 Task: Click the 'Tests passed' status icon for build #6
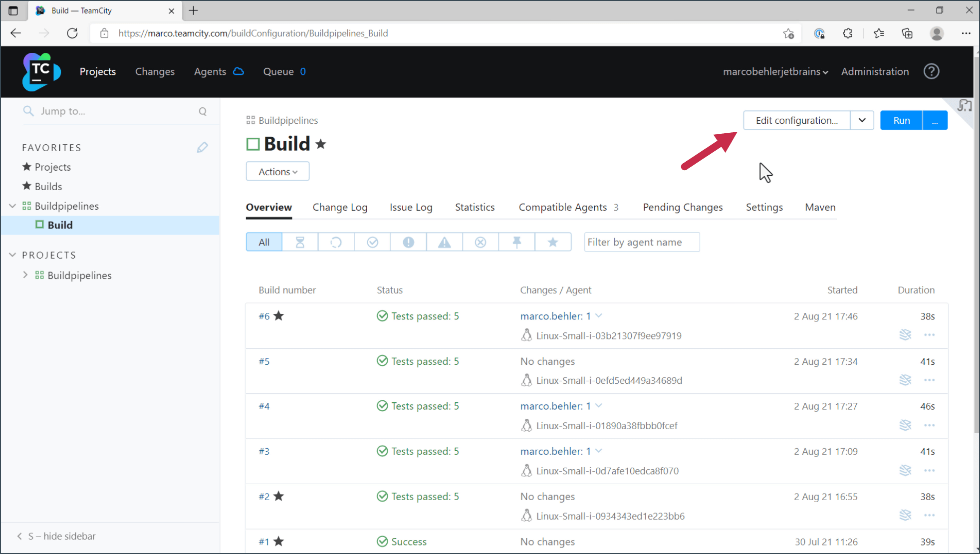pyautogui.click(x=382, y=316)
